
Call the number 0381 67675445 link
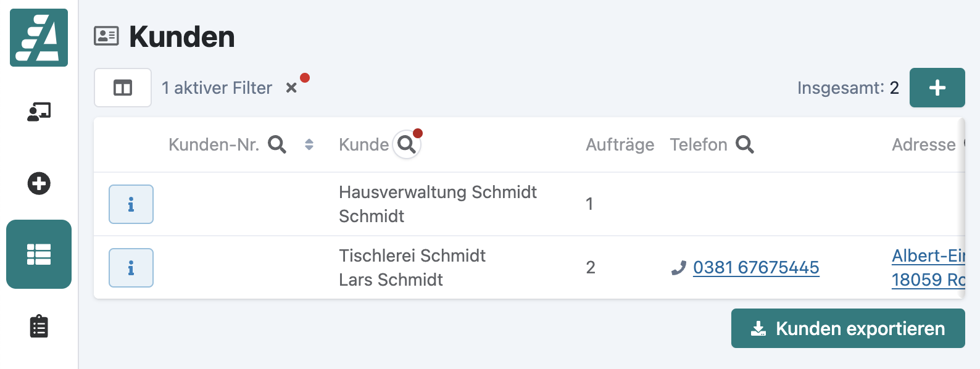point(756,267)
